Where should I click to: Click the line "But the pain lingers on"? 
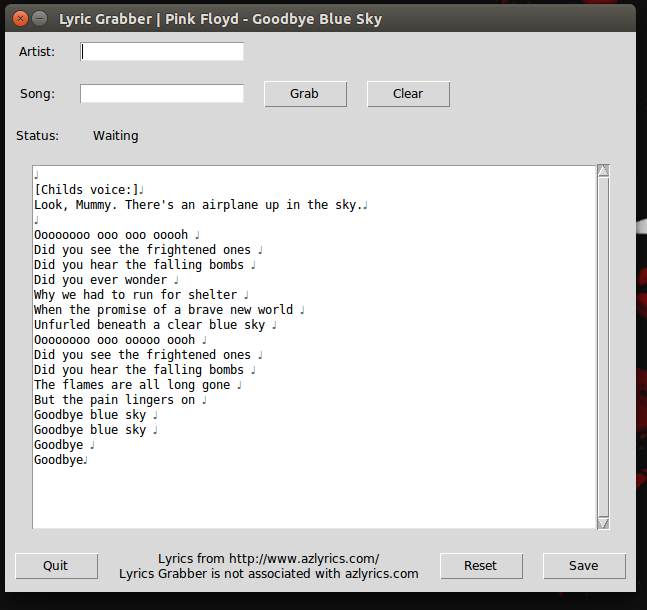pos(114,400)
